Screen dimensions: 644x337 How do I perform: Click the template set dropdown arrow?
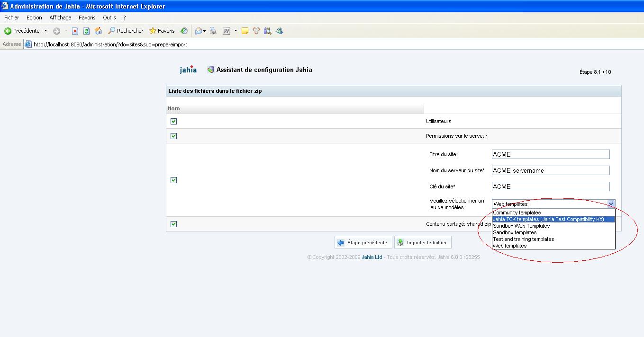click(611, 204)
